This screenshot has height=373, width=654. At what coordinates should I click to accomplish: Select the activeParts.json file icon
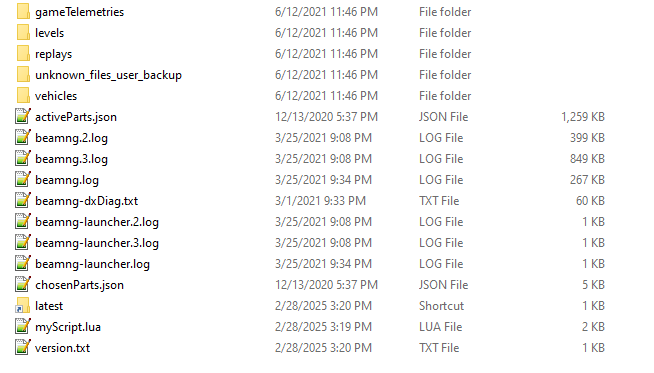point(23,116)
